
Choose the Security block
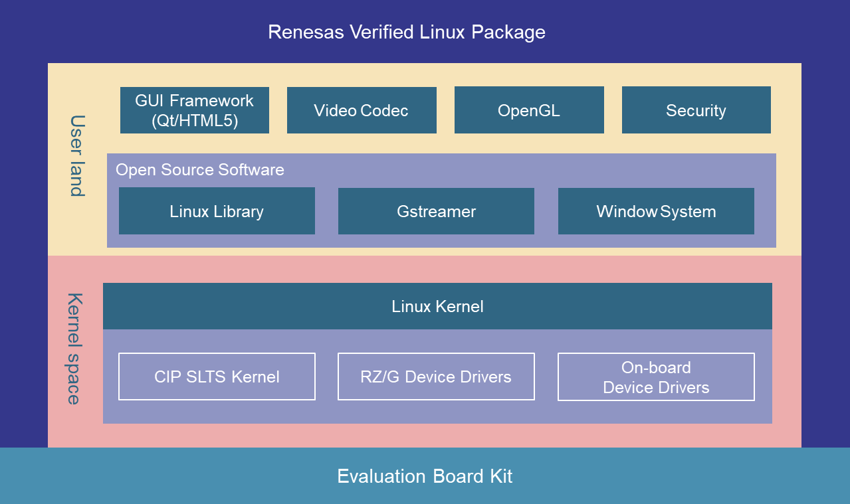(x=696, y=110)
